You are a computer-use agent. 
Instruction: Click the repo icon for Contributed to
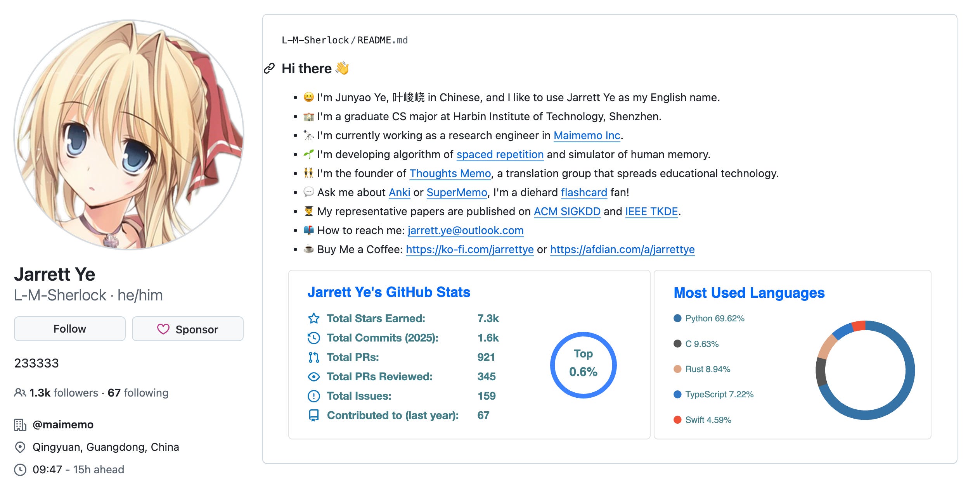click(313, 415)
